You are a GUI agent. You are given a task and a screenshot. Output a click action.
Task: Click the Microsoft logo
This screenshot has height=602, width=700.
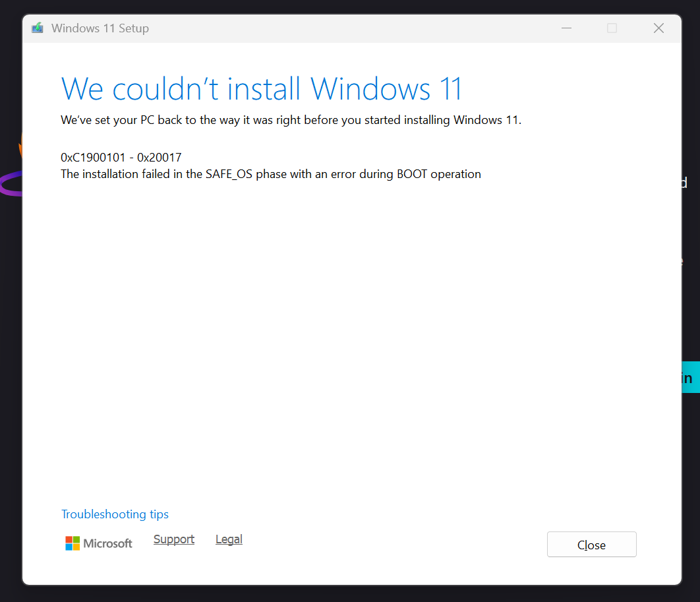(99, 543)
